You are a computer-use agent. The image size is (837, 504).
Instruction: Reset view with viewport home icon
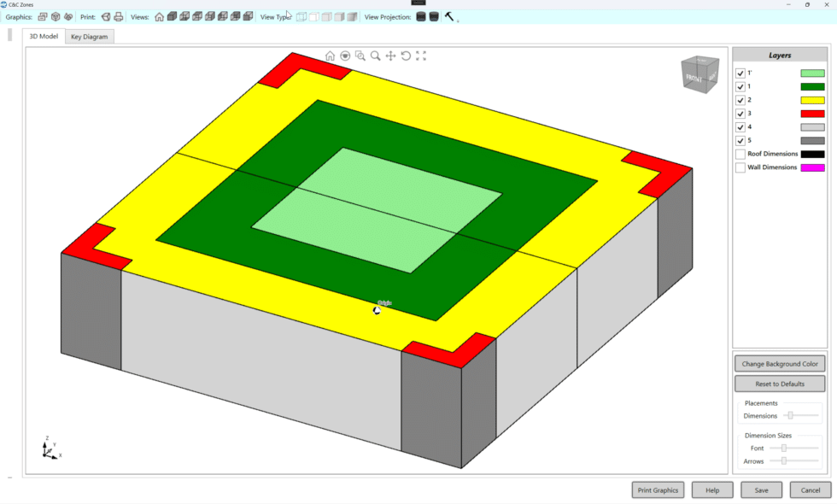click(330, 56)
